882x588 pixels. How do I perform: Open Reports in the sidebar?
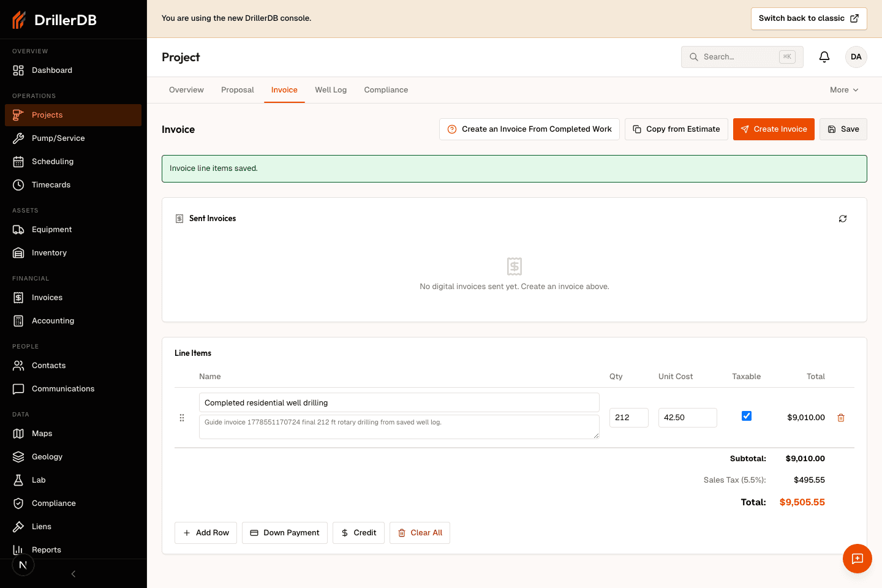(73, 550)
